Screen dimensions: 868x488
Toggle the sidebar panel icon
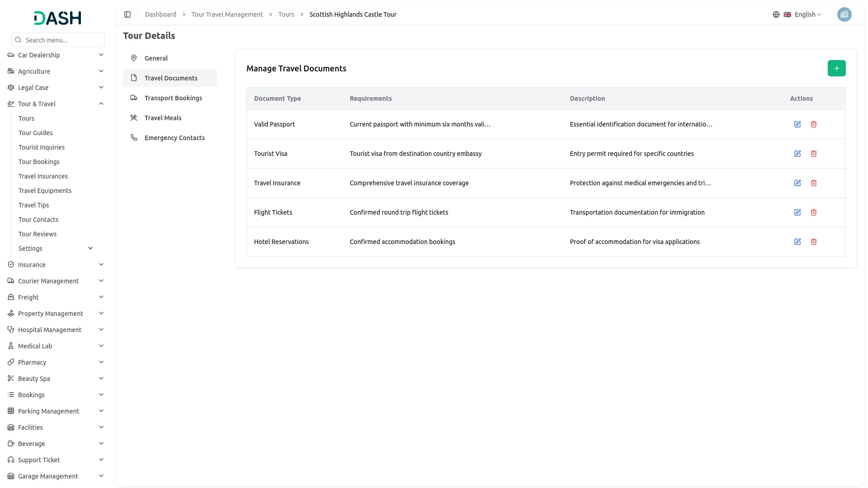pos(127,14)
